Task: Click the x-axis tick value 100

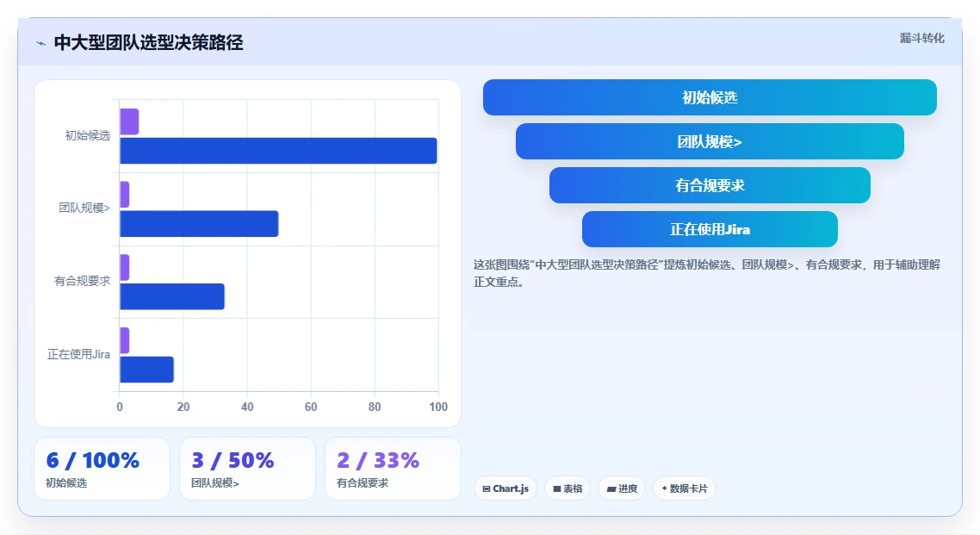Action: [x=438, y=407]
